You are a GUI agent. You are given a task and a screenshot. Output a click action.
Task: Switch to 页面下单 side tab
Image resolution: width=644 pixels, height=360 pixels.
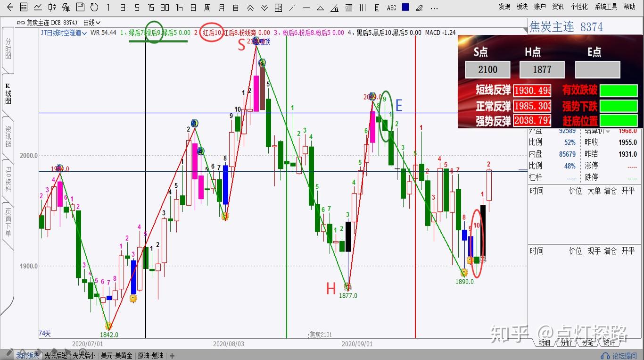coord(8,223)
